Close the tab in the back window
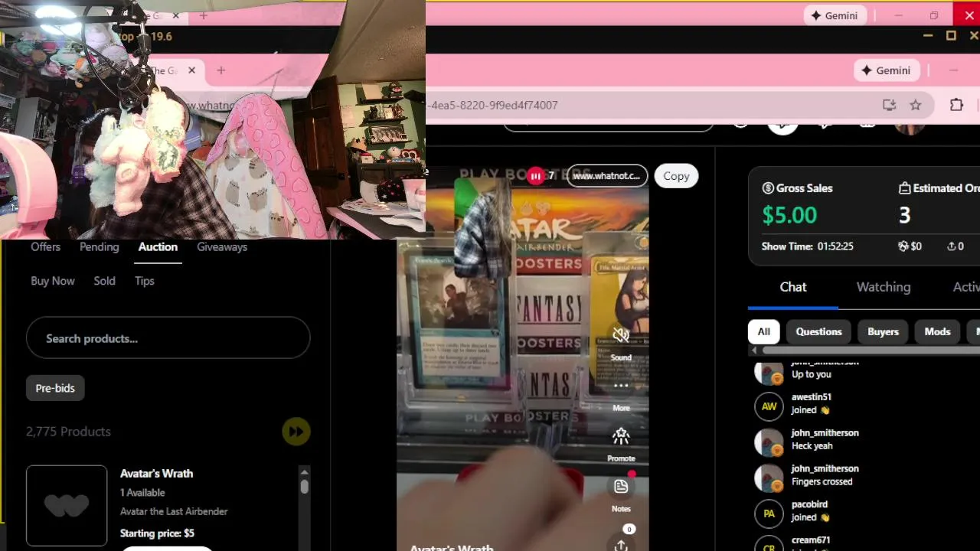This screenshot has width=980, height=551. pos(175,15)
